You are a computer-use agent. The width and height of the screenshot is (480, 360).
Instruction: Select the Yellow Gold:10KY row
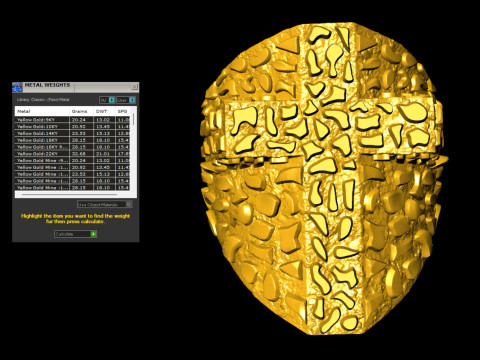pyautogui.click(x=72, y=127)
